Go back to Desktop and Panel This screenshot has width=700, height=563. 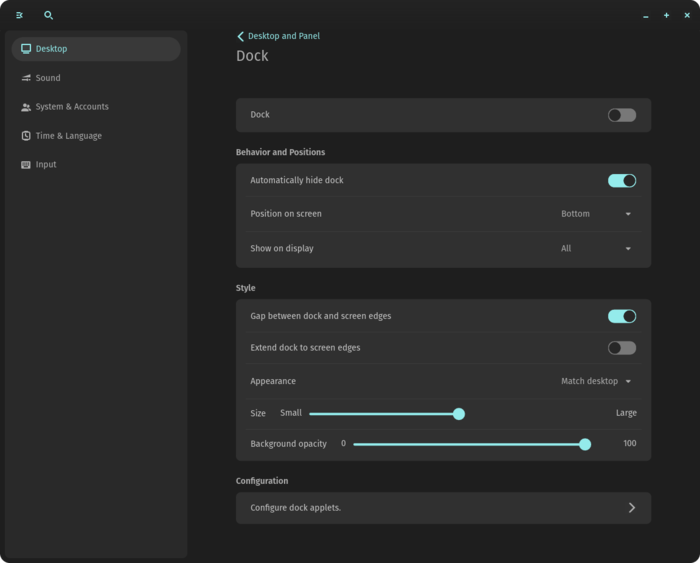pos(283,36)
